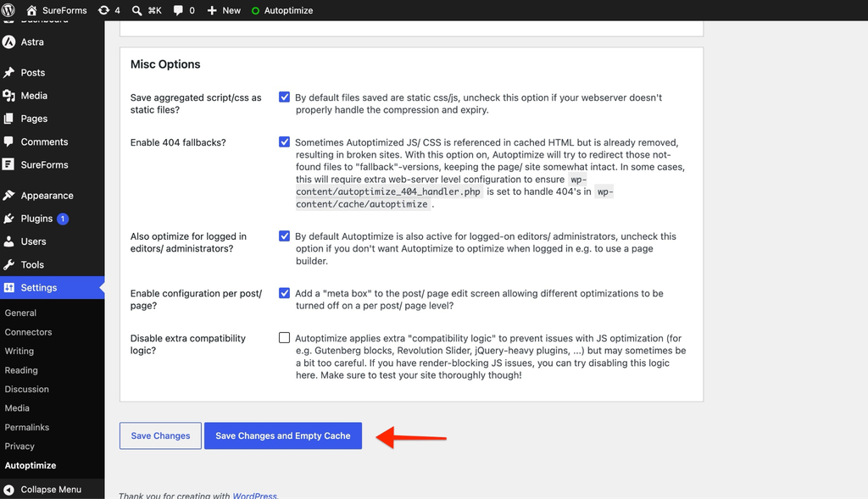Open the comments bubble icon in admin bar
This screenshot has height=499, width=868.
178,10
